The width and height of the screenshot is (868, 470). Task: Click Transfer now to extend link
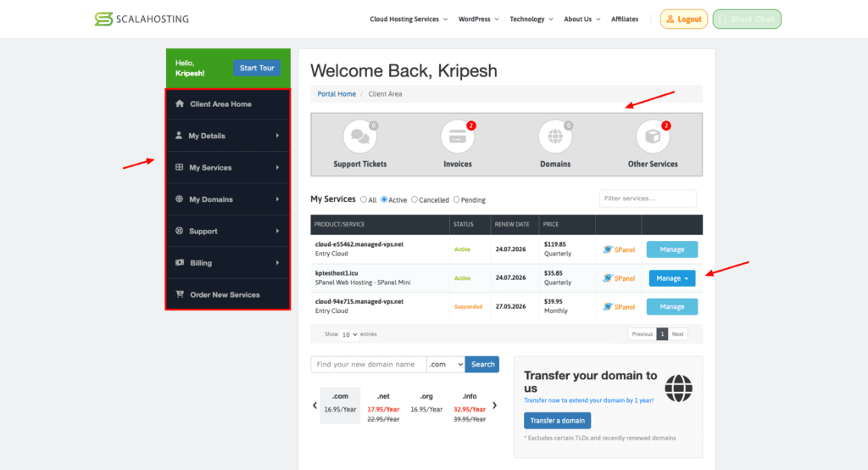pos(588,400)
